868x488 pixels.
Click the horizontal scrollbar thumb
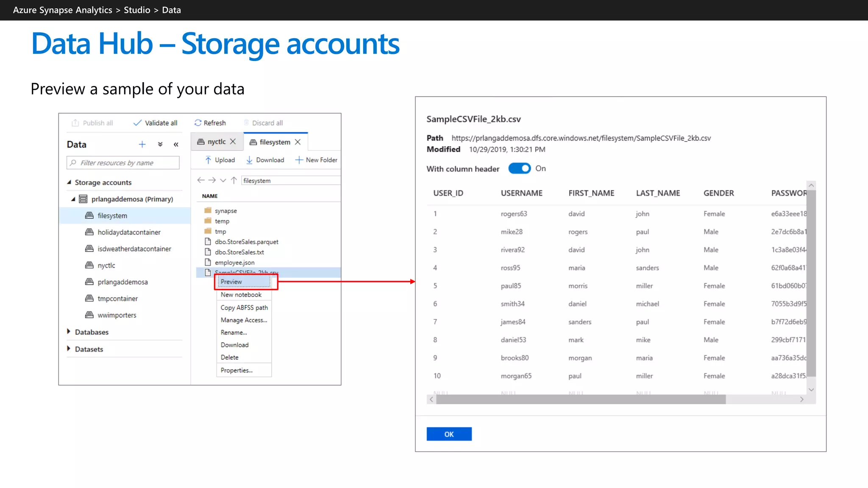click(x=581, y=399)
